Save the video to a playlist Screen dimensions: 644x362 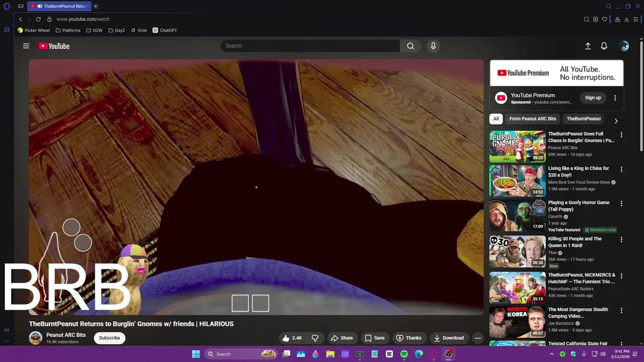[375, 338]
